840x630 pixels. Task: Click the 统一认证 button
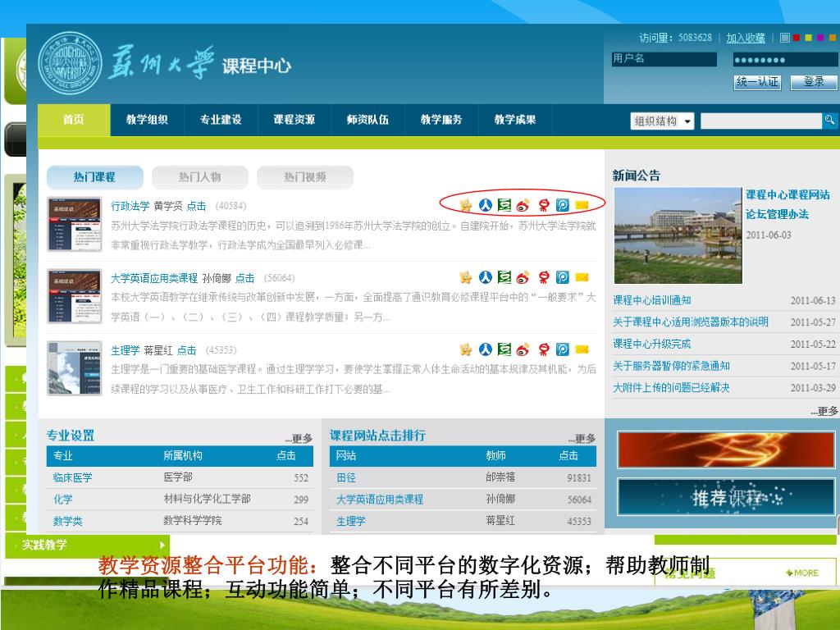757,82
